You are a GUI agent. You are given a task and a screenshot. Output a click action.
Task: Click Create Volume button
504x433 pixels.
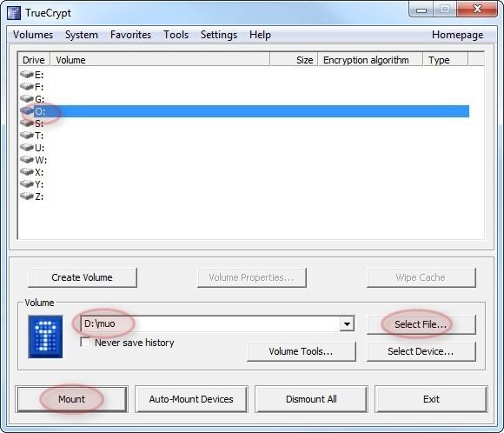click(82, 277)
